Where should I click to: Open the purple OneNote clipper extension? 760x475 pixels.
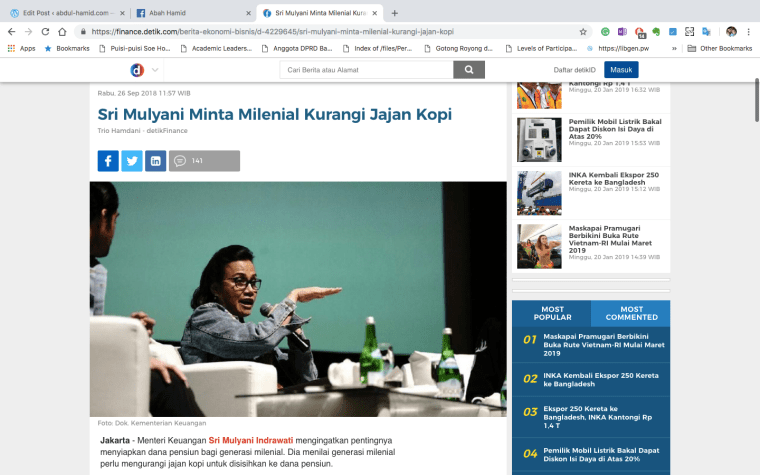click(x=622, y=32)
